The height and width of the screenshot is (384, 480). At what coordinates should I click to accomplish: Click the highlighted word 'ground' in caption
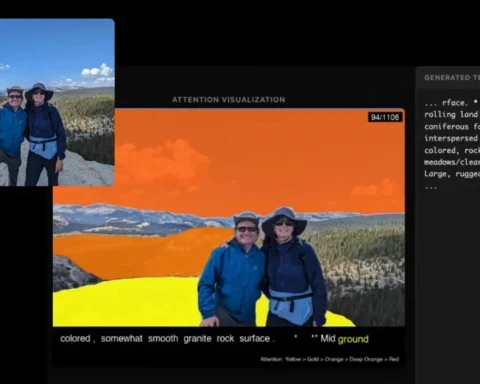click(x=353, y=339)
